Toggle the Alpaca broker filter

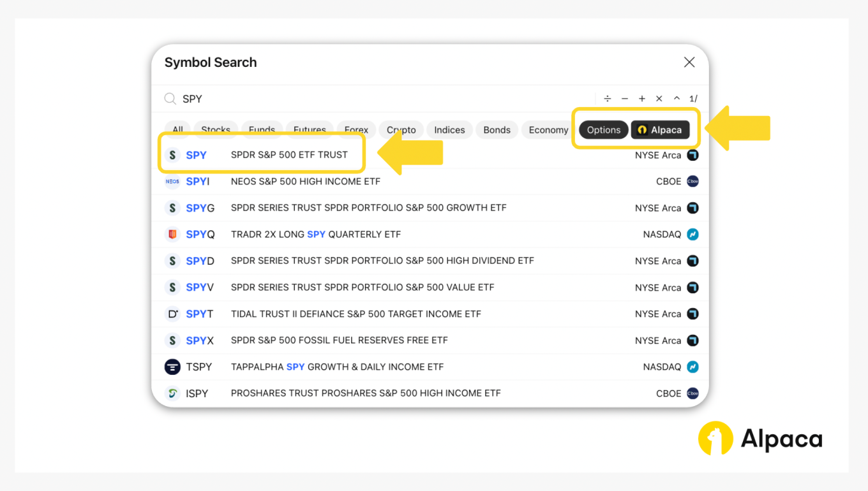click(x=660, y=130)
